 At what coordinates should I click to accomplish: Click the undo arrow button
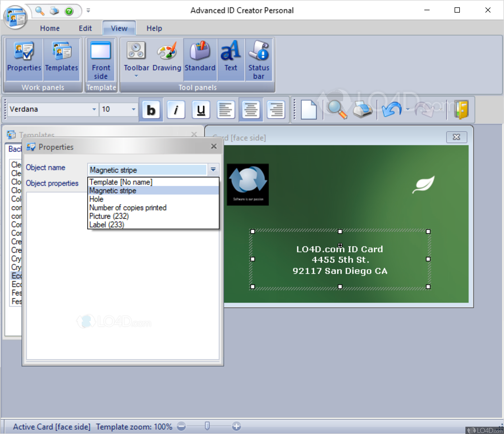391,110
